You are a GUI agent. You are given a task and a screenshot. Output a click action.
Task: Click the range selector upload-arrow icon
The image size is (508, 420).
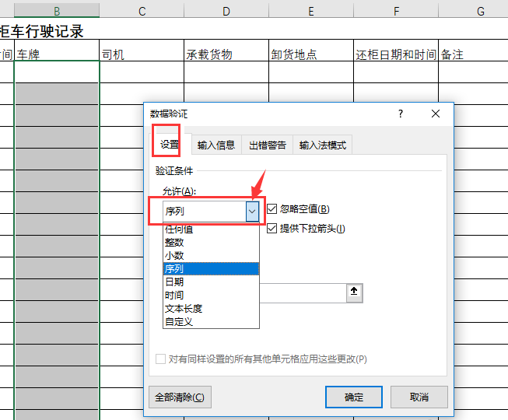click(x=354, y=293)
